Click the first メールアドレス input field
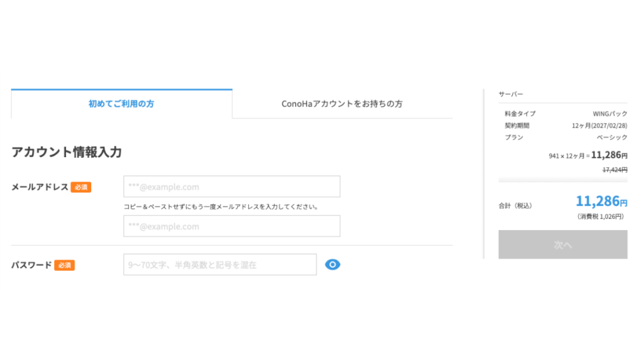 [x=231, y=187]
